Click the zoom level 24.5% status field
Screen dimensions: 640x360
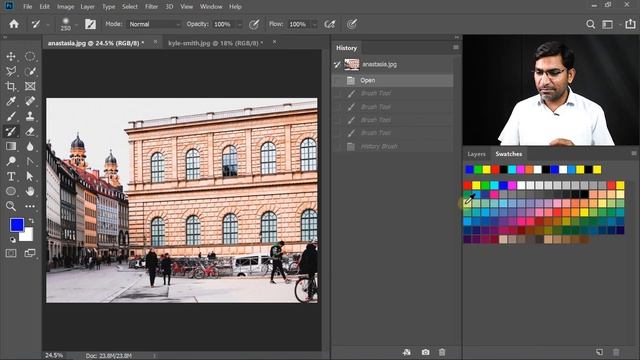[54, 356]
